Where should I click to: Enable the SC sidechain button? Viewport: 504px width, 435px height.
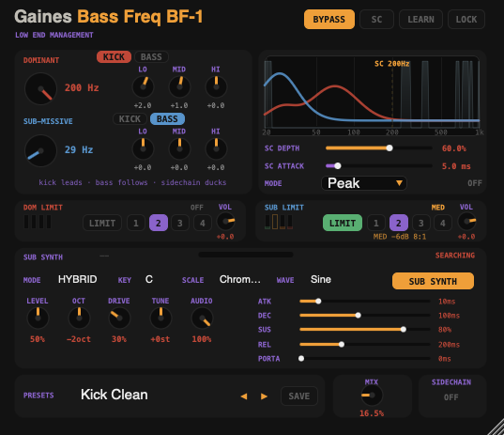(x=376, y=20)
